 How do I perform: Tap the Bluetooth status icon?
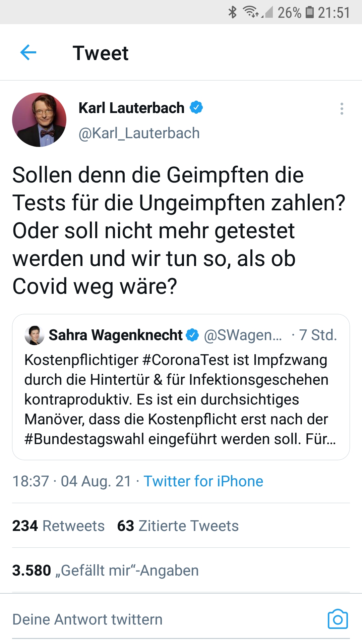point(232,12)
